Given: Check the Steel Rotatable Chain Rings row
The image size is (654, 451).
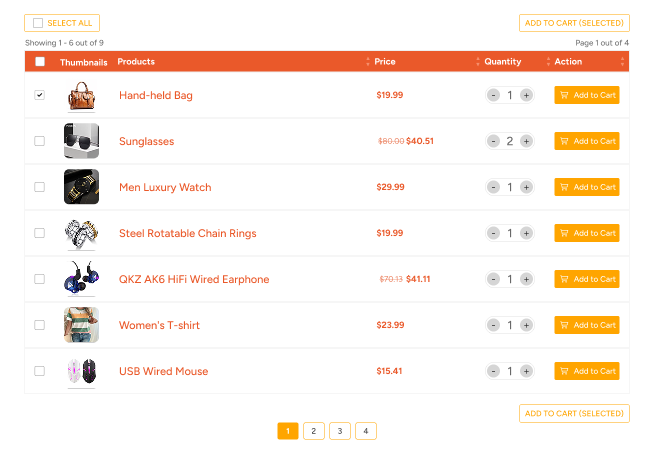Looking at the screenshot, I should pos(40,233).
